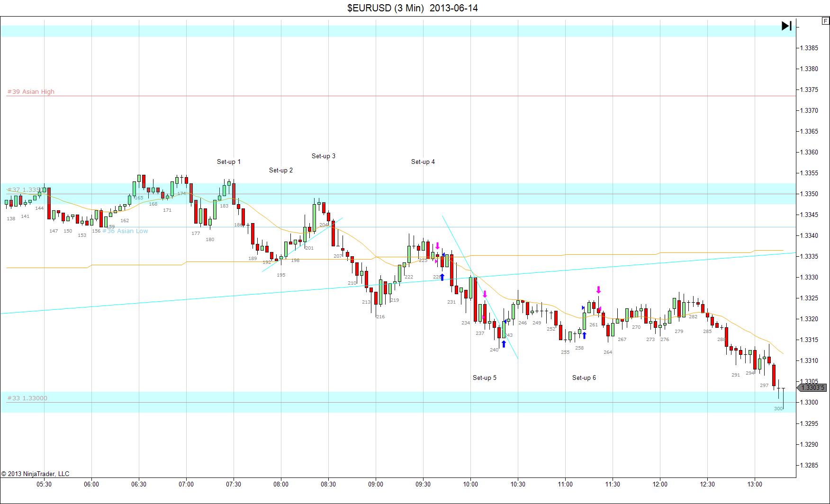
Task: Select the Set-up 2 text label
Action: [281, 170]
